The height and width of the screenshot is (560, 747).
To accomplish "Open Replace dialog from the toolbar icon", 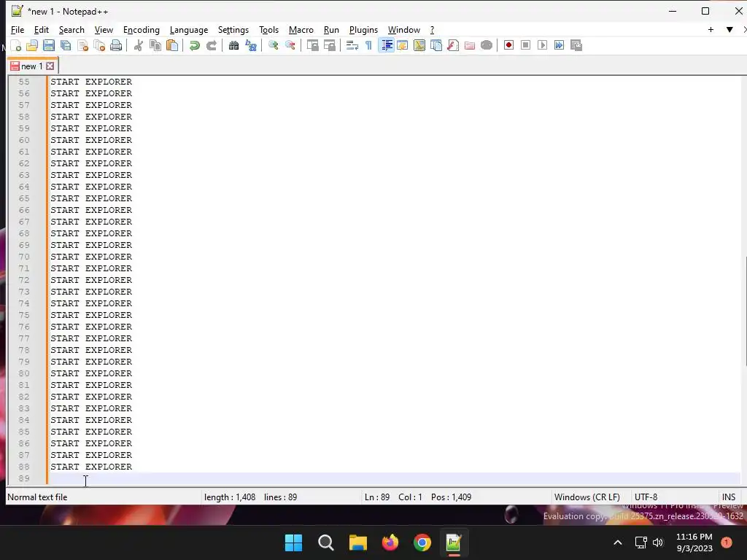I will [x=251, y=45].
